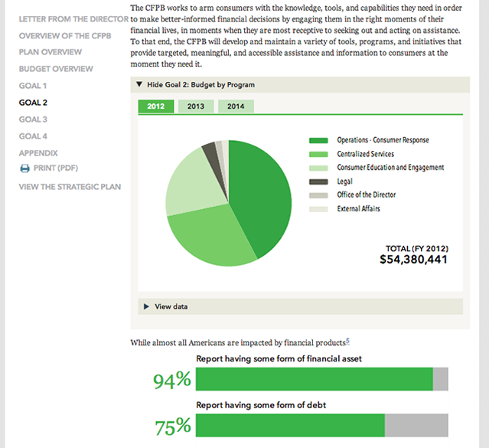This screenshot has width=489, height=448.
Task: Click the Centralized Services legend label
Action: click(x=365, y=154)
